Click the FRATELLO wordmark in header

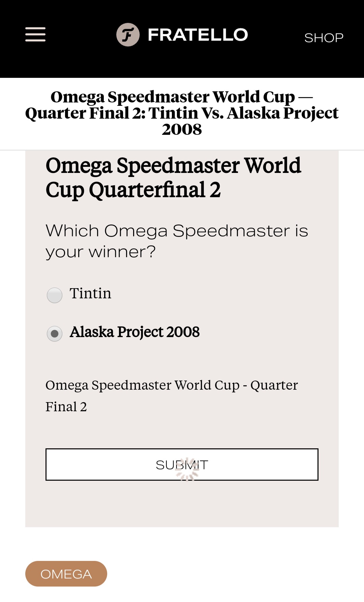coord(198,35)
